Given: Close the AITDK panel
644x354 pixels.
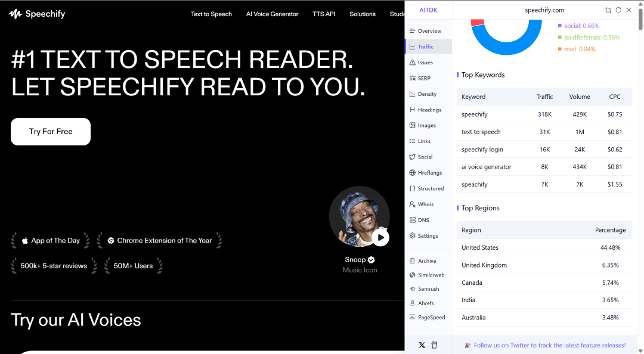Looking at the screenshot, I should click(x=629, y=10).
